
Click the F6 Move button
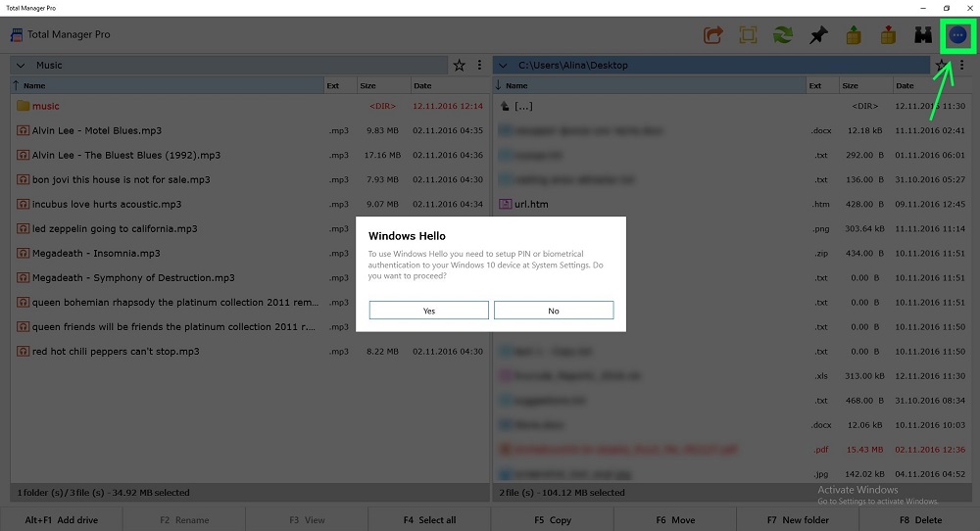675,520
